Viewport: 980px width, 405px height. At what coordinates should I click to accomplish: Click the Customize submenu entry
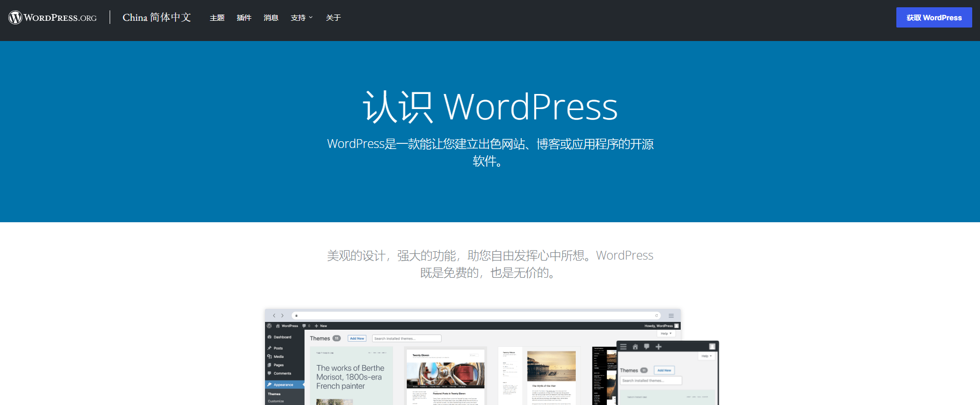pyautogui.click(x=276, y=401)
